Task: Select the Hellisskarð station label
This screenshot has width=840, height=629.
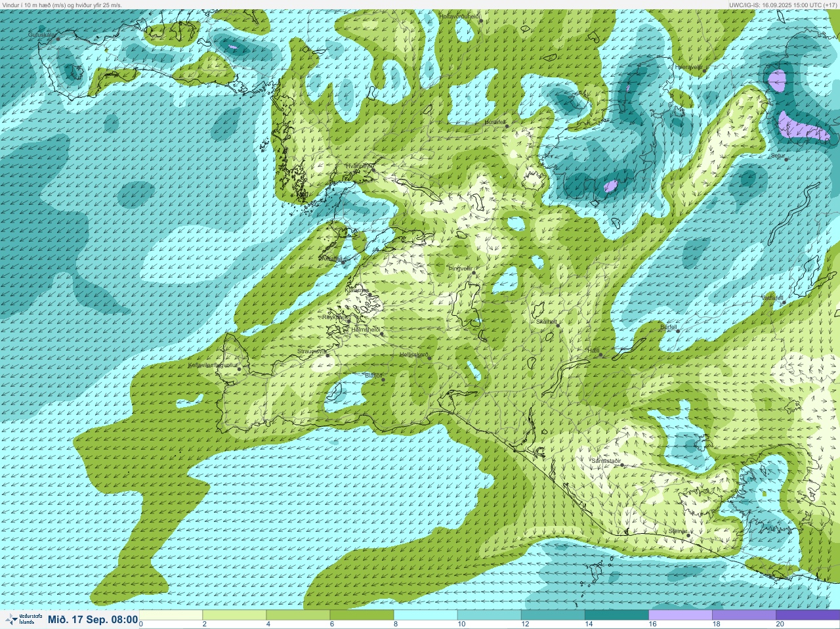Action: tap(414, 355)
